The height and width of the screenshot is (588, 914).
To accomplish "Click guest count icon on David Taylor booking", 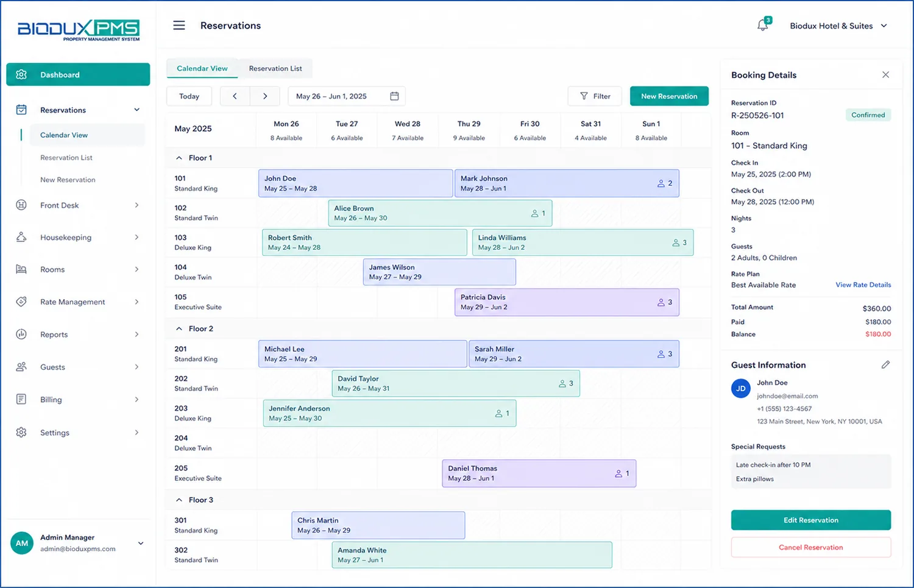I will click(562, 384).
